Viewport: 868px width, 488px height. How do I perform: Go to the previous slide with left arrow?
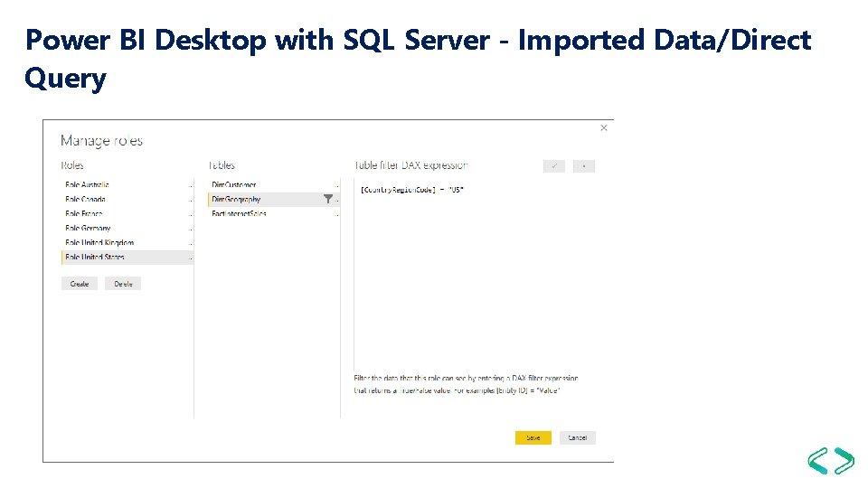(817, 460)
